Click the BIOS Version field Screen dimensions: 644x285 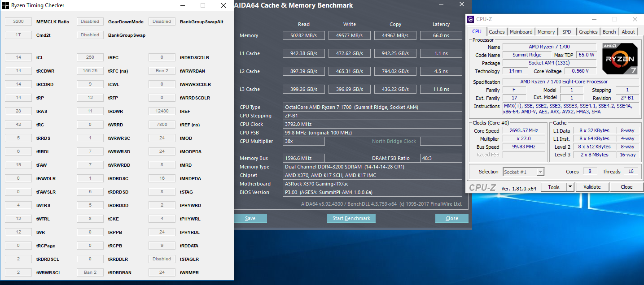point(372,192)
